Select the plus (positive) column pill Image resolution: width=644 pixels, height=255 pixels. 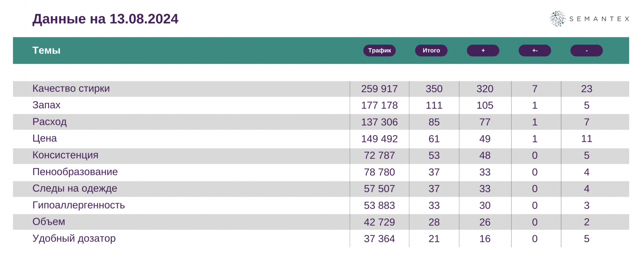tap(483, 51)
